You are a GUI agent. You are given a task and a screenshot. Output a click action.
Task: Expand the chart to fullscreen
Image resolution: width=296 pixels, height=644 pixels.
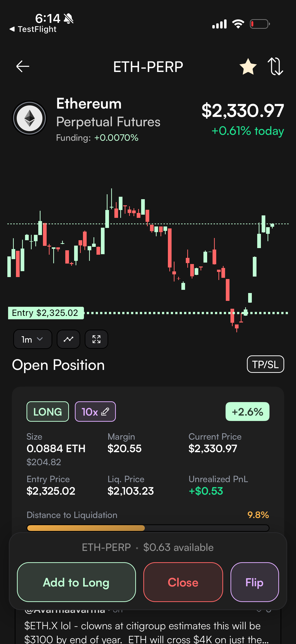click(96, 339)
